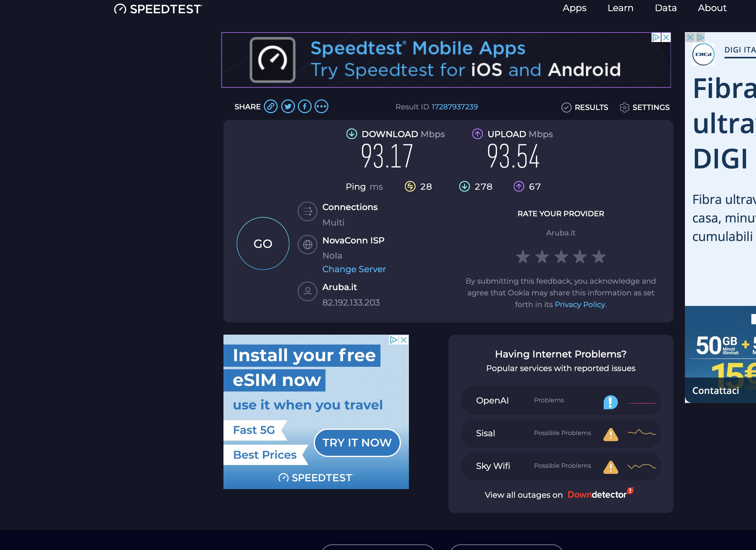The width and height of the screenshot is (756, 550).
Task: Click the Speedtest logo in header
Action: point(158,9)
